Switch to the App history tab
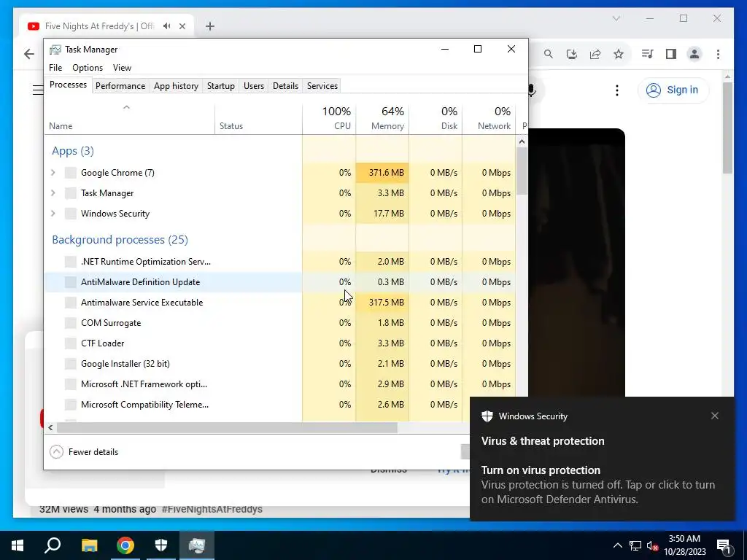This screenshot has height=560, width=747. pyautogui.click(x=176, y=86)
